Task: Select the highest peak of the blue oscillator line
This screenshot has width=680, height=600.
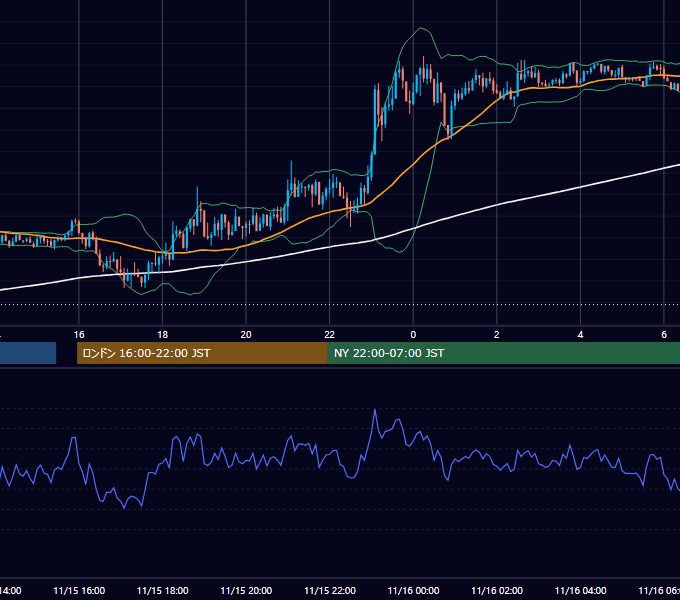Action: tap(375, 410)
